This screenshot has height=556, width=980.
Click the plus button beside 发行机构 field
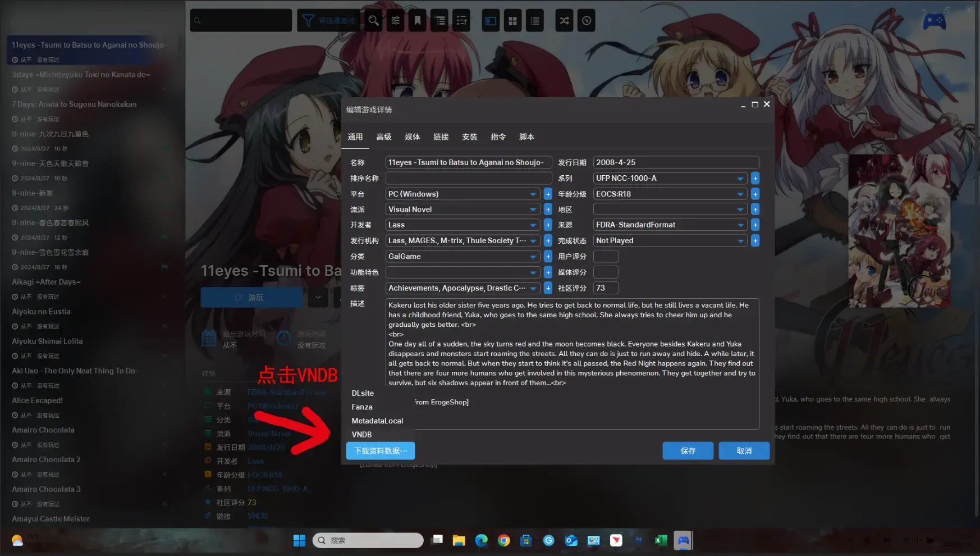point(548,241)
